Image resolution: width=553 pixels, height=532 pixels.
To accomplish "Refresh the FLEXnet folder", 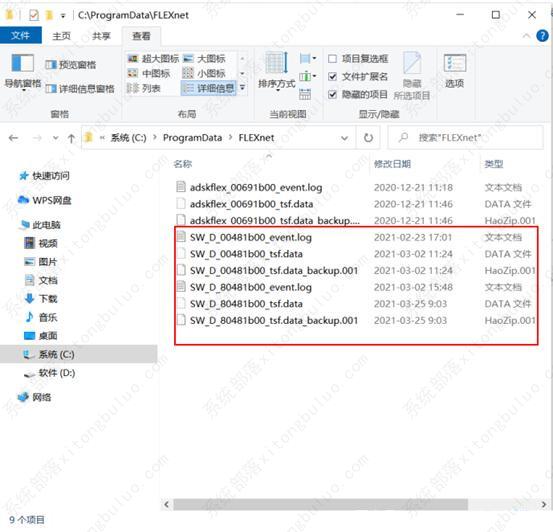I will click(368, 138).
